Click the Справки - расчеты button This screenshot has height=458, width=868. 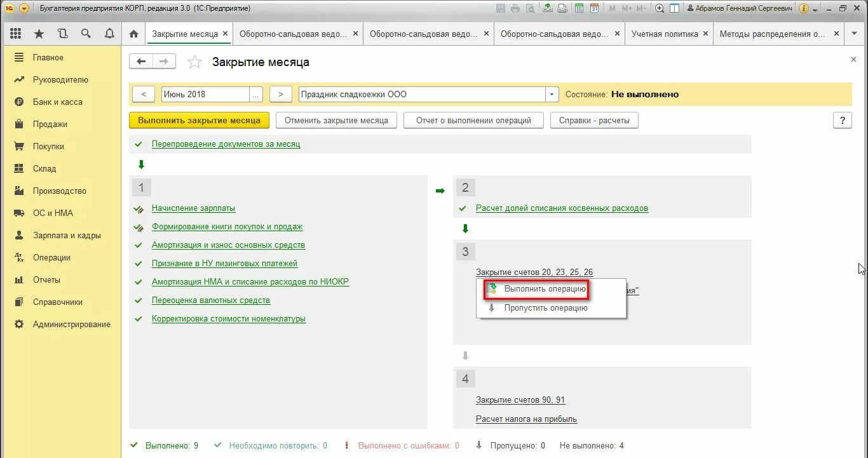594,121
